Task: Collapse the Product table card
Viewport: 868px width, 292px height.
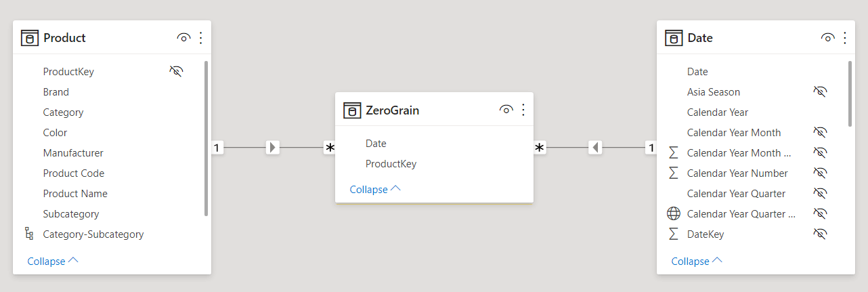Action: [x=53, y=261]
